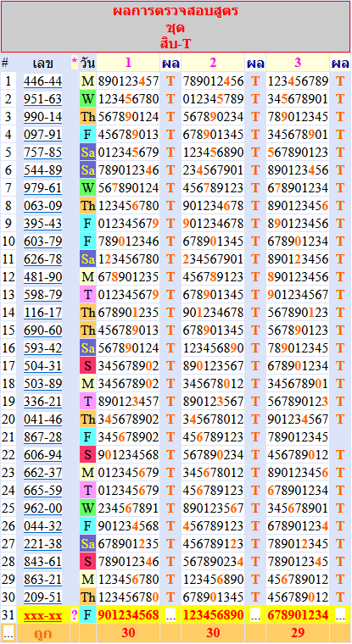Click the ถูก label in the footer row
Screen dimensions: 352x644
42,633
